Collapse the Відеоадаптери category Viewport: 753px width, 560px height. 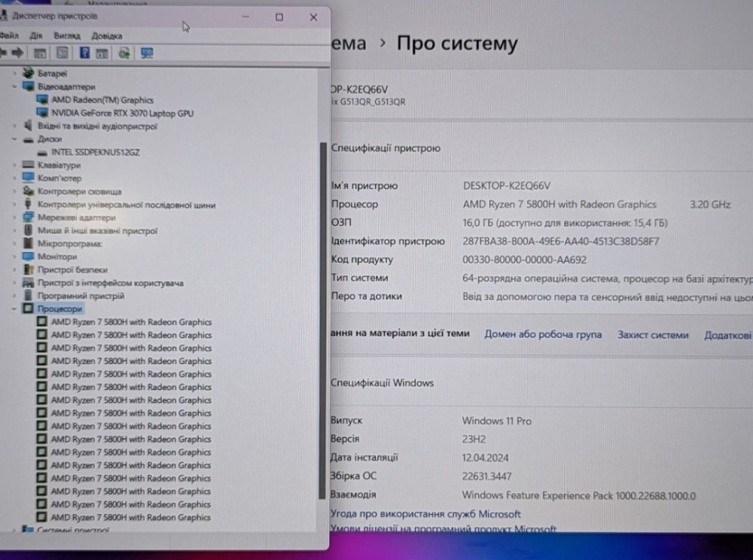15,87
